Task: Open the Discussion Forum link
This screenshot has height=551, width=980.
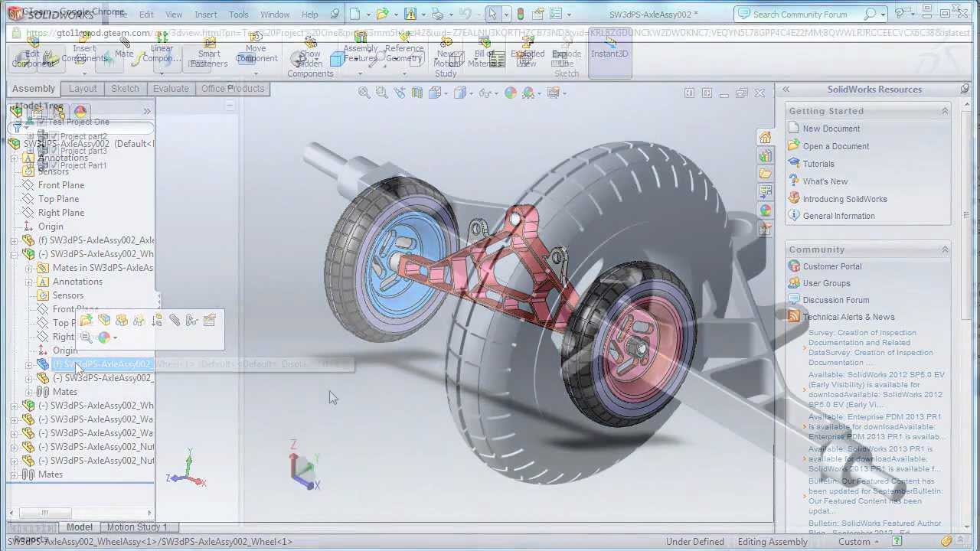Action: (x=836, y=300)
